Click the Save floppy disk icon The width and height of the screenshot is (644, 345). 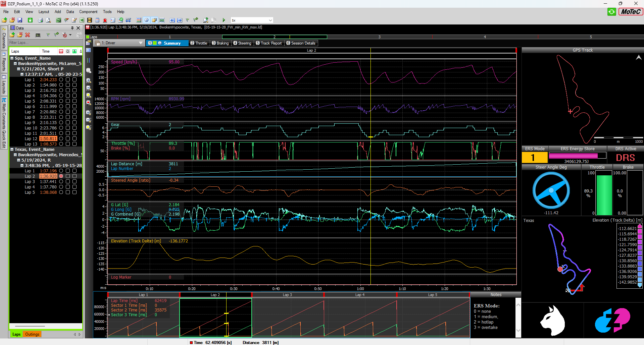click(20, 20)
